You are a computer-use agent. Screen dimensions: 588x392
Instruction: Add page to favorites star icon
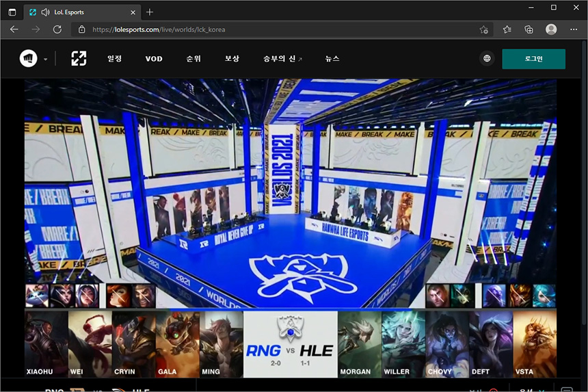(x=484, y=29)
